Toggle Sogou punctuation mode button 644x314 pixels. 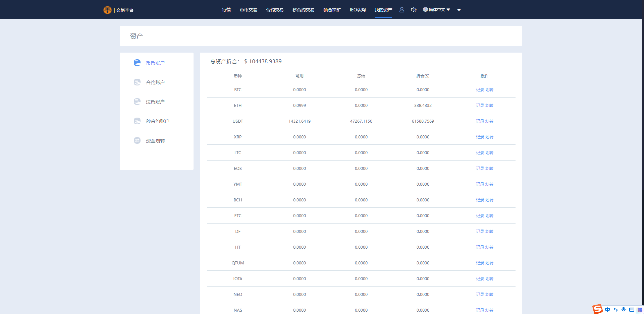coord(615,310)
